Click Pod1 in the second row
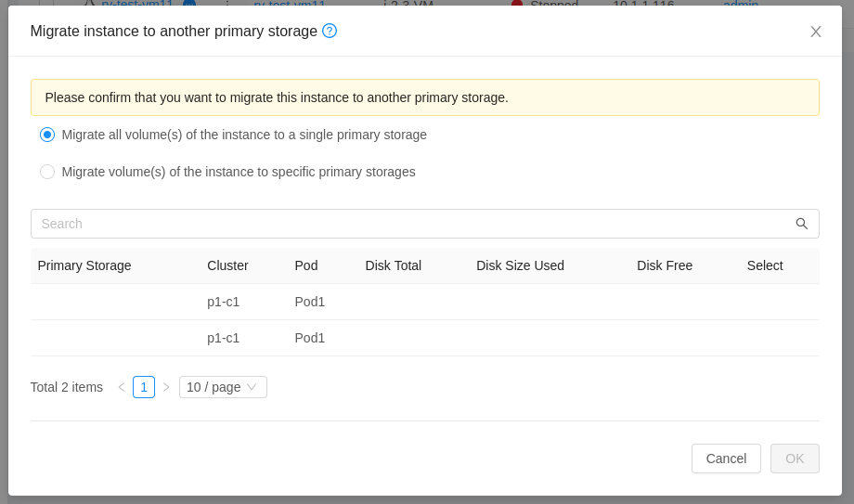This screenshot has width=854, height=504. tap(310, 338)
